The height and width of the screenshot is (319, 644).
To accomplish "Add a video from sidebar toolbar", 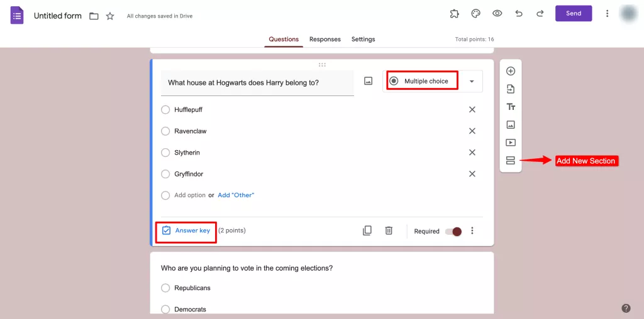I will tap(511, 143).
